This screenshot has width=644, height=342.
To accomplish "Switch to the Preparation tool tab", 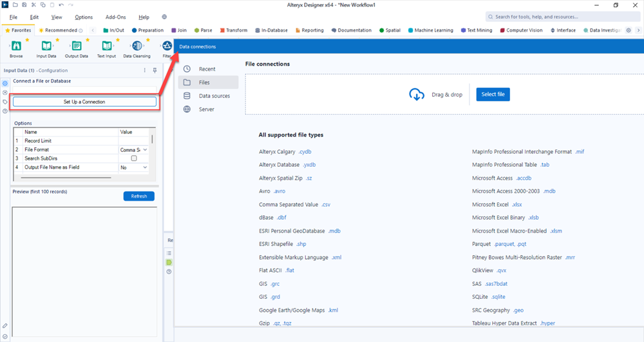I will [x=147, y=30].
